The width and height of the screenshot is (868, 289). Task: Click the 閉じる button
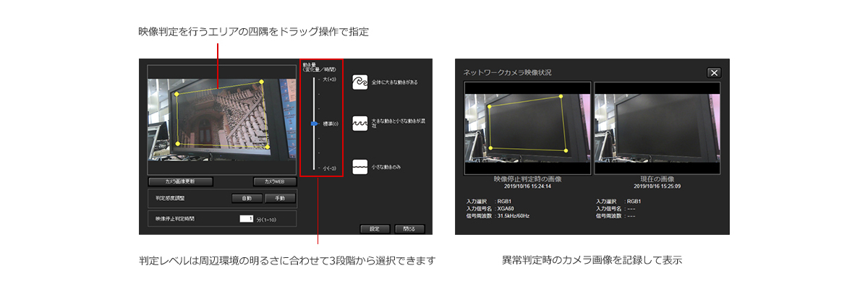coord(409,228)
